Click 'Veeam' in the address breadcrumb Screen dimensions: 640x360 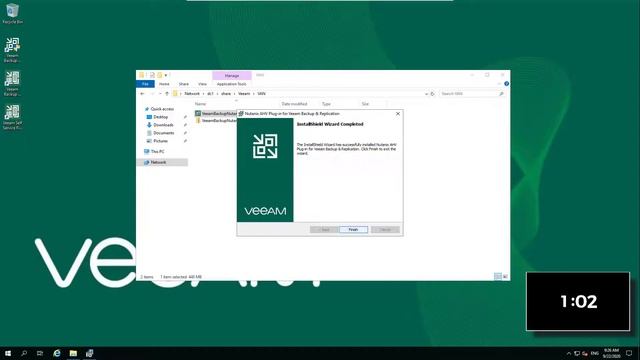(x=244, y=94)
